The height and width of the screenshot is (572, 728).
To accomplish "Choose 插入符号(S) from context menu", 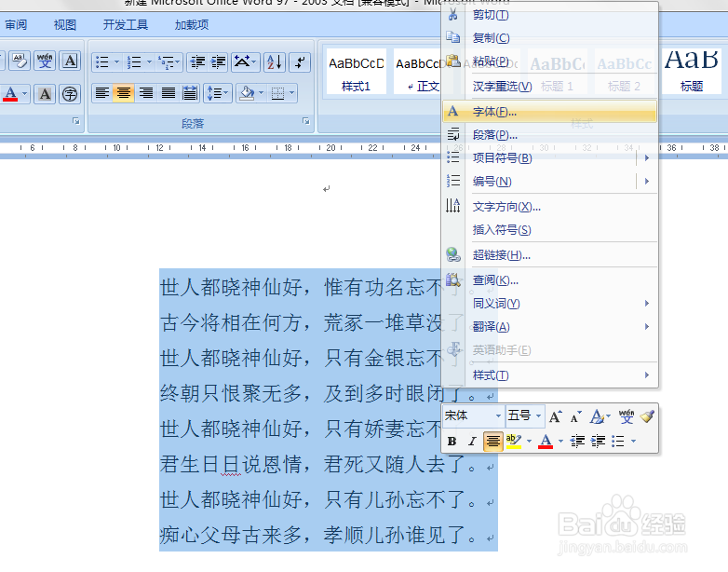I will (x=550, y=229).
